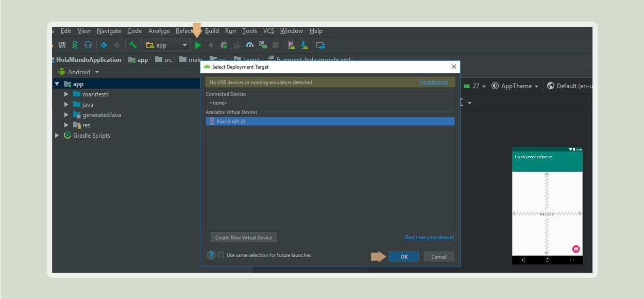Viewport: 644px width, 299px height.
Task: Open the Profile app gauge icon
Action: click(x=250, y=45)
